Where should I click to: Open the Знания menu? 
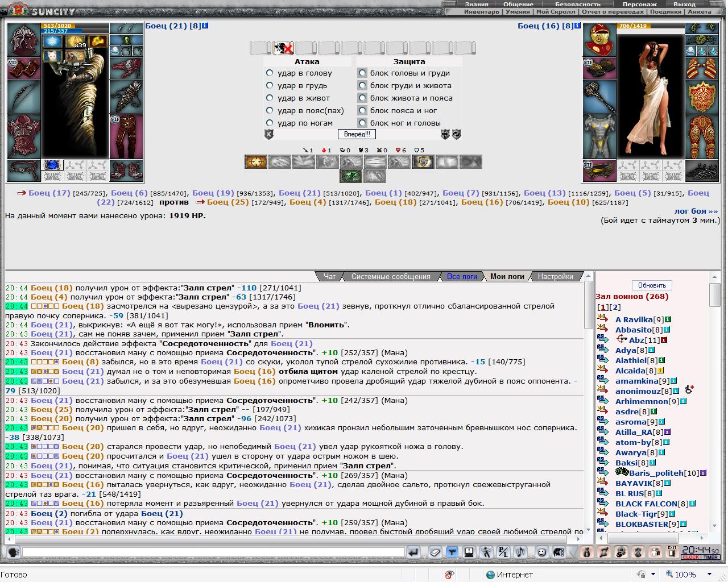point(477,4)
